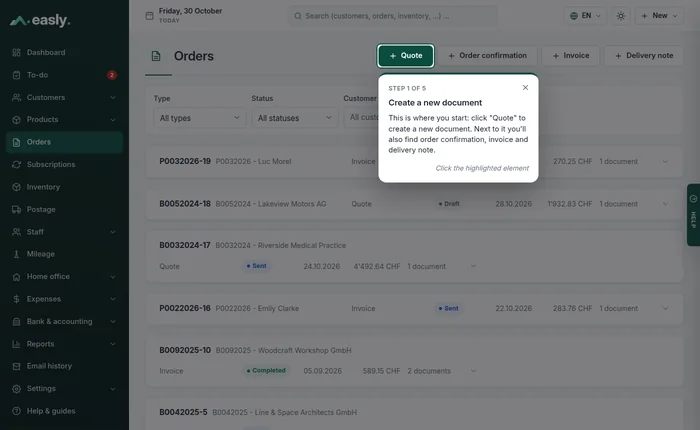The height and width of the screenshot is (430, 700).
Task: Open the Customer filter field
Action: coord(361,118)
